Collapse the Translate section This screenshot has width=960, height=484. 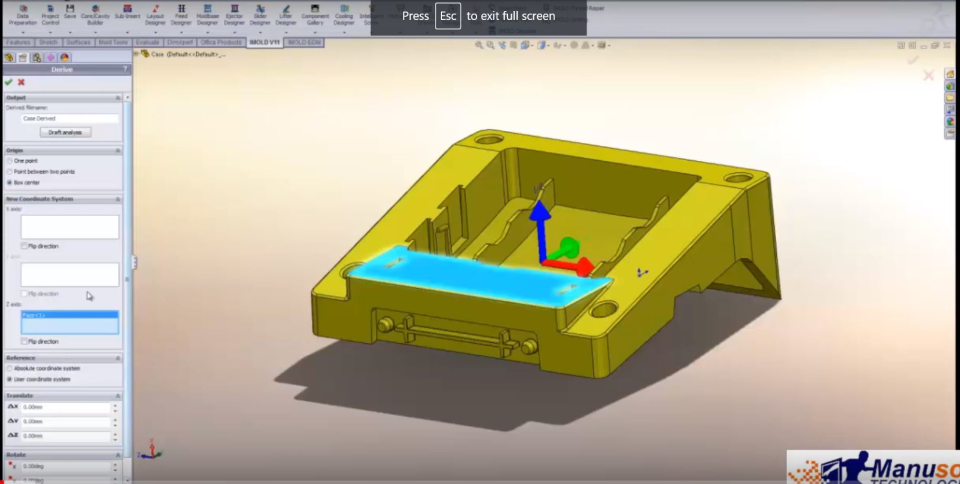pyautogui.click(x=118, y=396)
